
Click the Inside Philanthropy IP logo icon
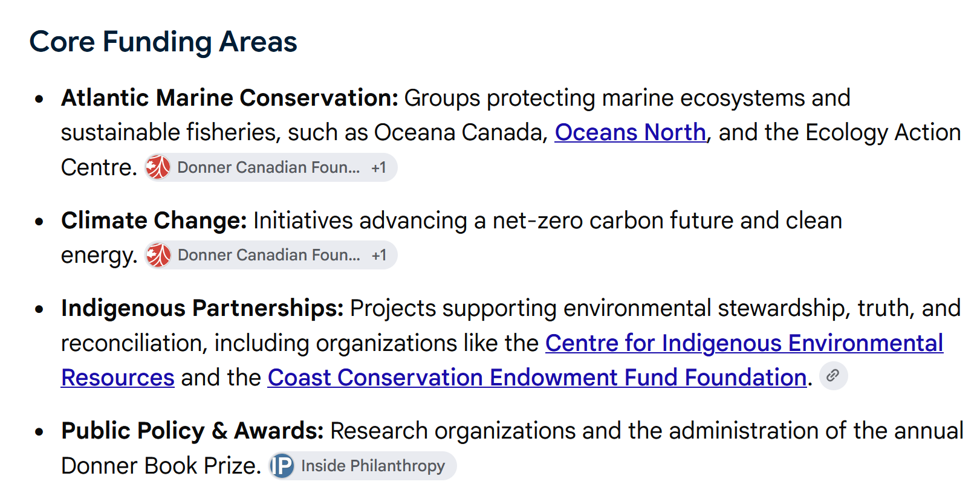click(x=282, y=466)
